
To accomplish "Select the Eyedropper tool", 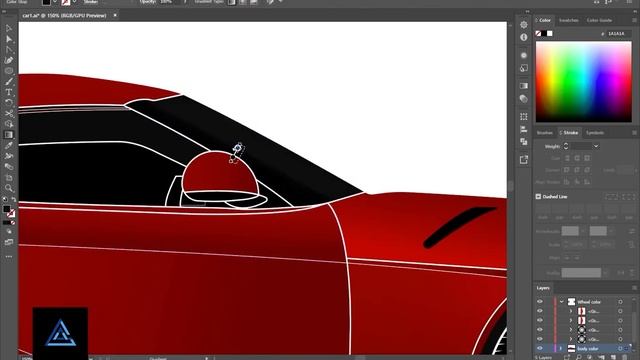I will (x=9, y=145).
